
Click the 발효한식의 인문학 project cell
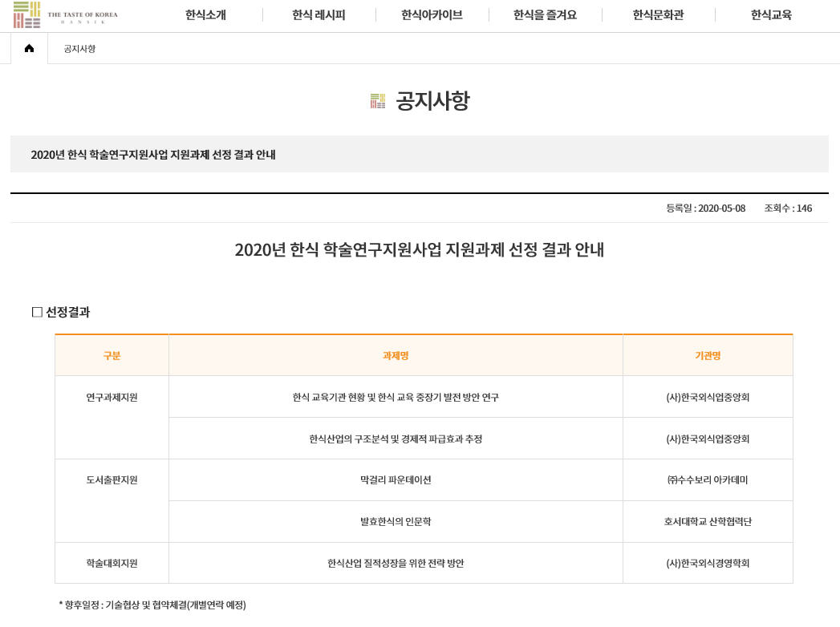[396, 522]
